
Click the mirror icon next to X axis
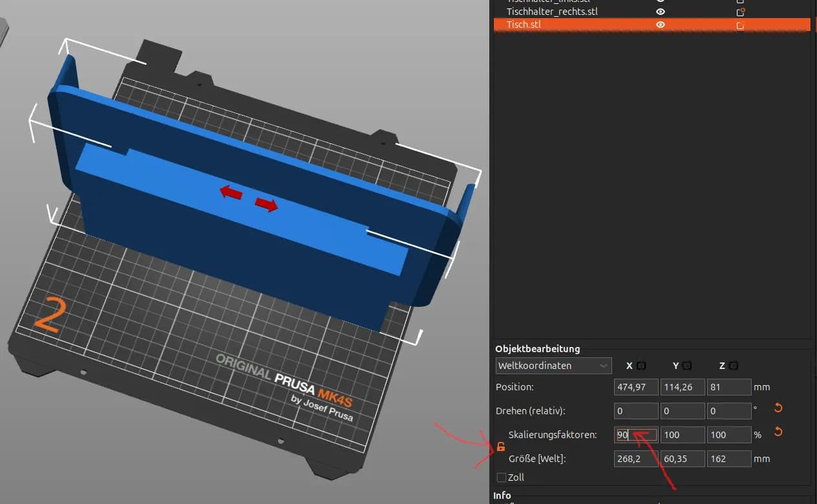[641, 366]
